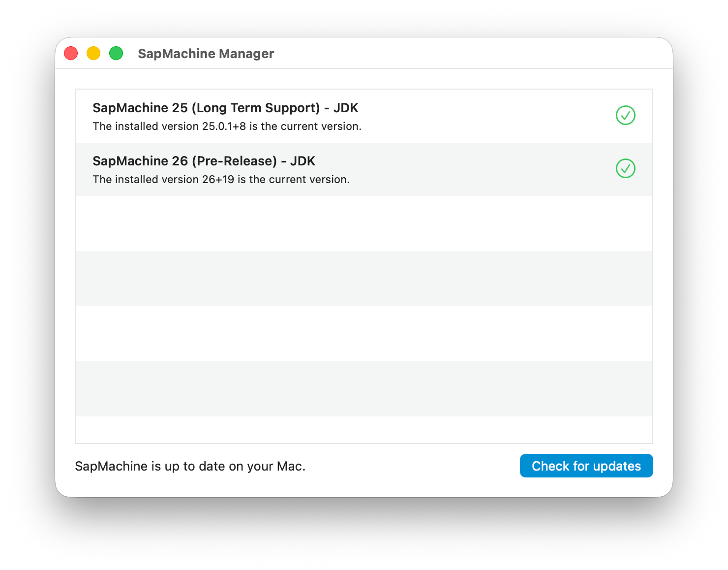
Task: Click the first empty white row below SapMachine 26
Action: [x=364, y=223]
